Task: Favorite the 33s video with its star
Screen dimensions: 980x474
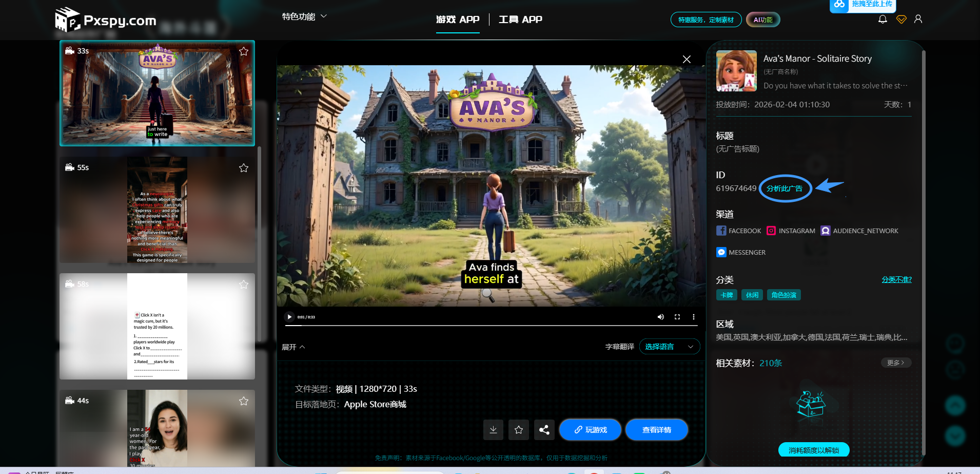Action: coord(244,51)
